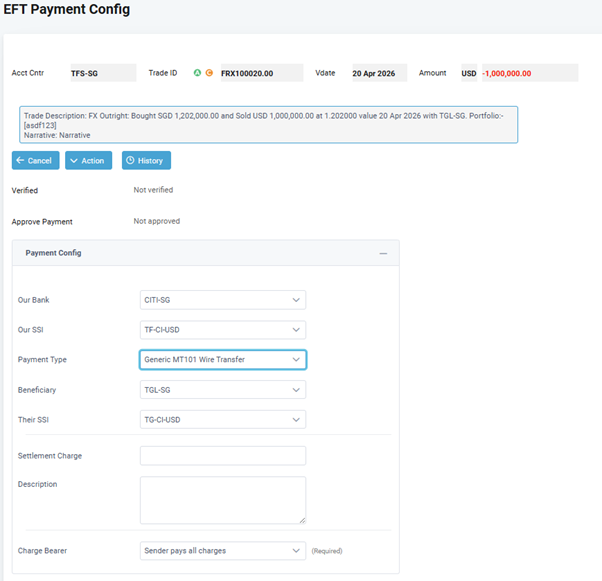Collapse the Payment Config panel
Image resolution: width=602 pixels, height=581 pixels.
383,254
